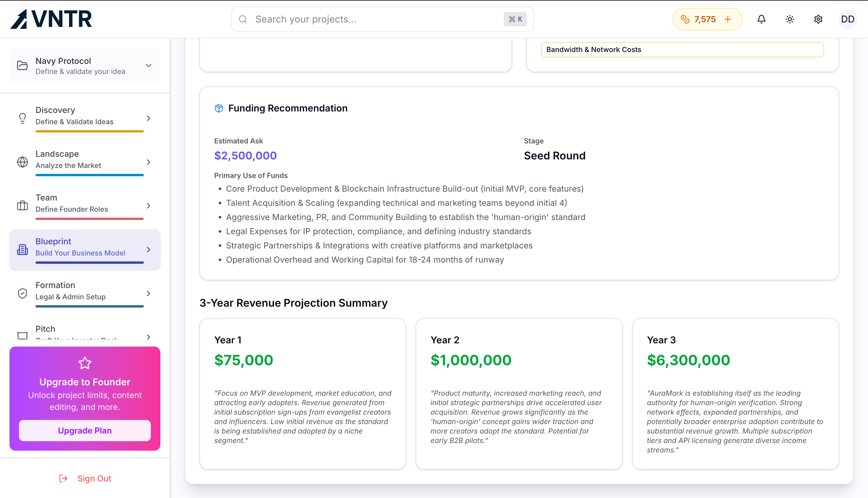The width and height of the screenshot is (868, 498).
Task: Click the Formation shield icon
Action: [x=22, y=293]
